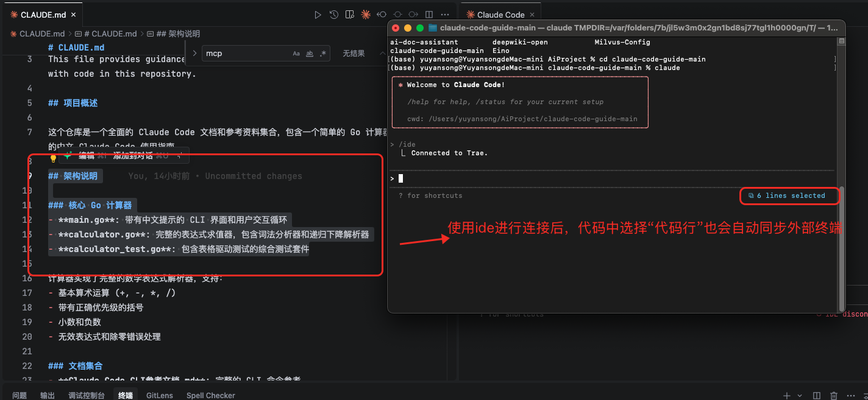Open the 调试控制台 panel tab
The width and height of the screenshot is (868, 400).
click(x=87, y=395)
